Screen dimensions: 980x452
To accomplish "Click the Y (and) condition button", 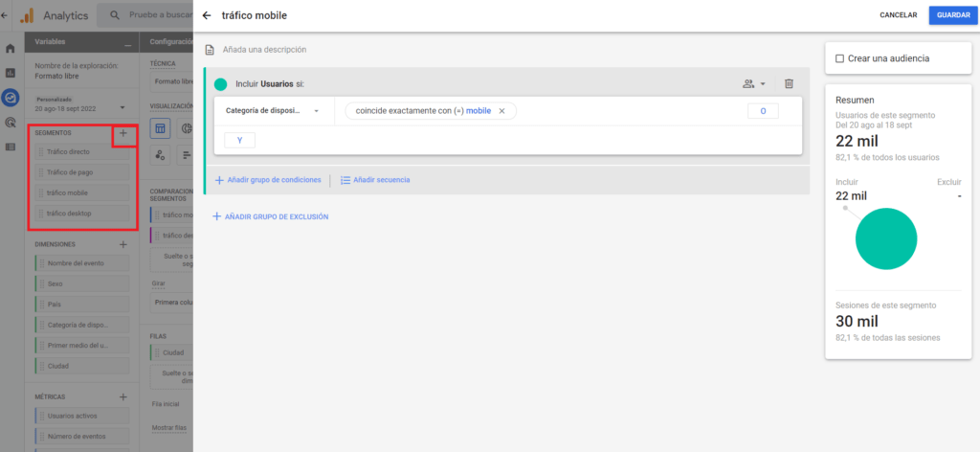I will point(239,141).
